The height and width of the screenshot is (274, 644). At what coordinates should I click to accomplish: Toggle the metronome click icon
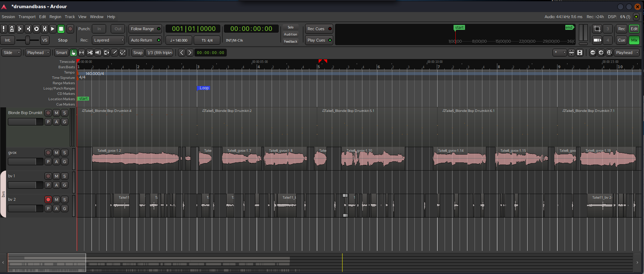pos(12,29)
